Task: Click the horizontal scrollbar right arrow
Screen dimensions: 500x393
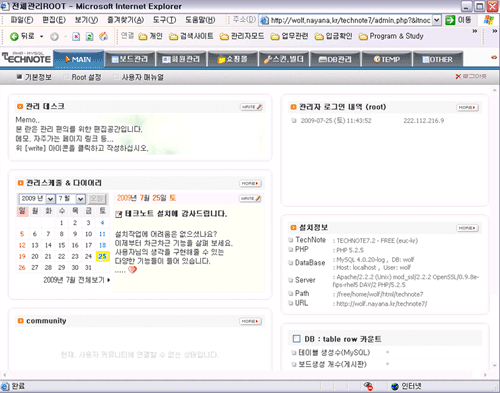Action: [x=485, y=375]
